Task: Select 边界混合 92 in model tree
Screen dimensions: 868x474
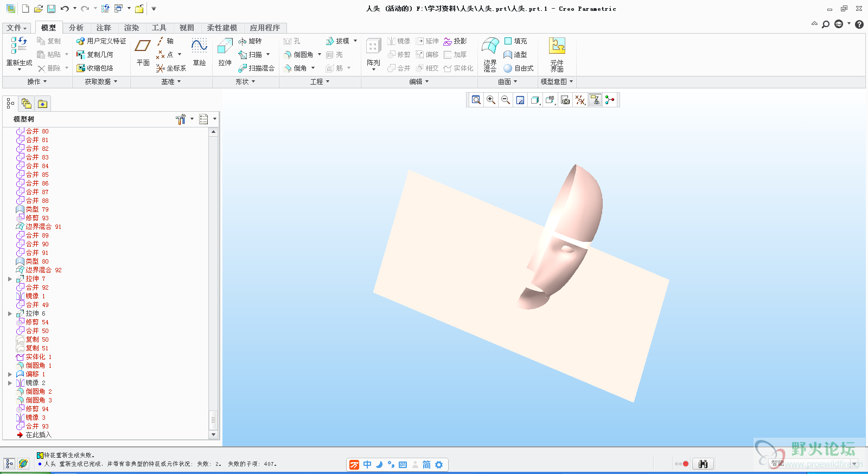Action: [x=39, y=270]
